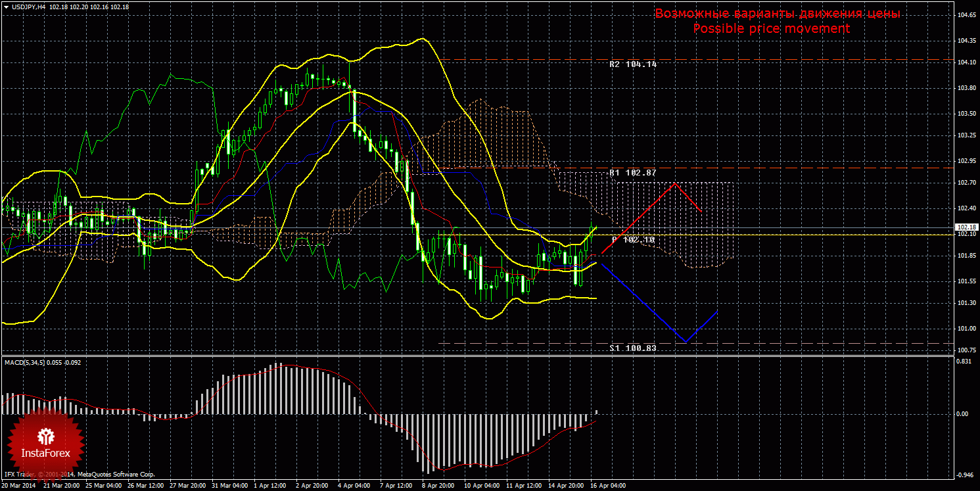Screen dimensions: 980x491
Task: Select the R2 104.14 resistance label
Action: click(632, 64)
